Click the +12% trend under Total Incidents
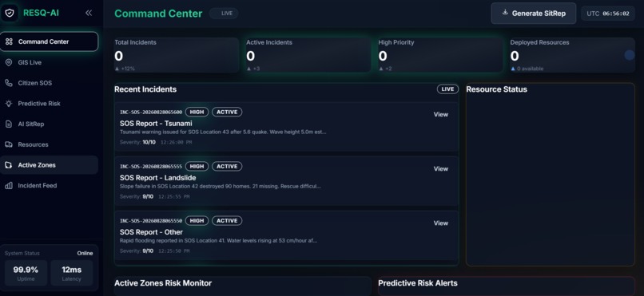This screenshot has height=296, width=644. [125, 69]
